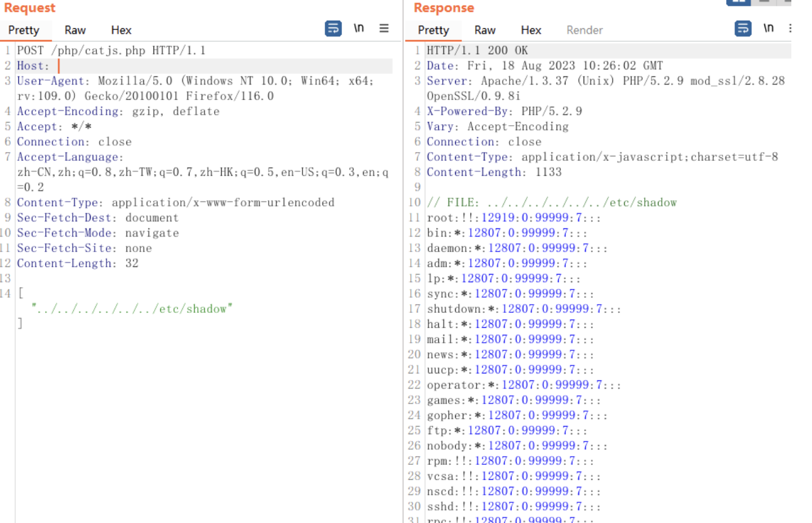Click the Content-Length: 32 header
The height and width of the screenshot is (523, 812).
(x=78, y=263)
